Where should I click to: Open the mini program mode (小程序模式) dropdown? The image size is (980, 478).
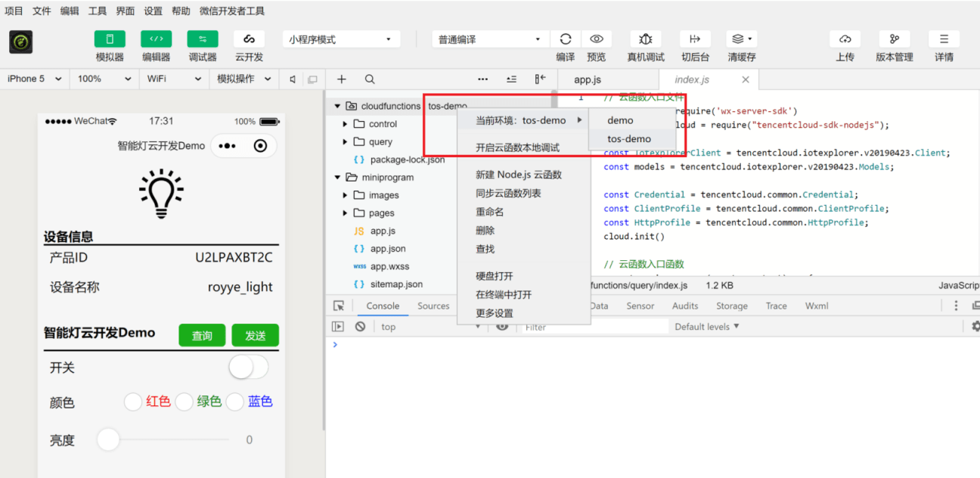coord(342,39)
